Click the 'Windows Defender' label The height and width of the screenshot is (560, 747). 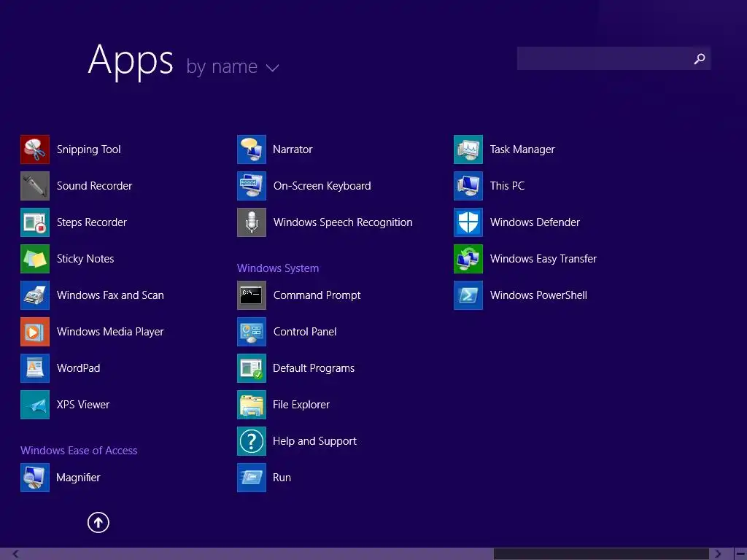535,222
